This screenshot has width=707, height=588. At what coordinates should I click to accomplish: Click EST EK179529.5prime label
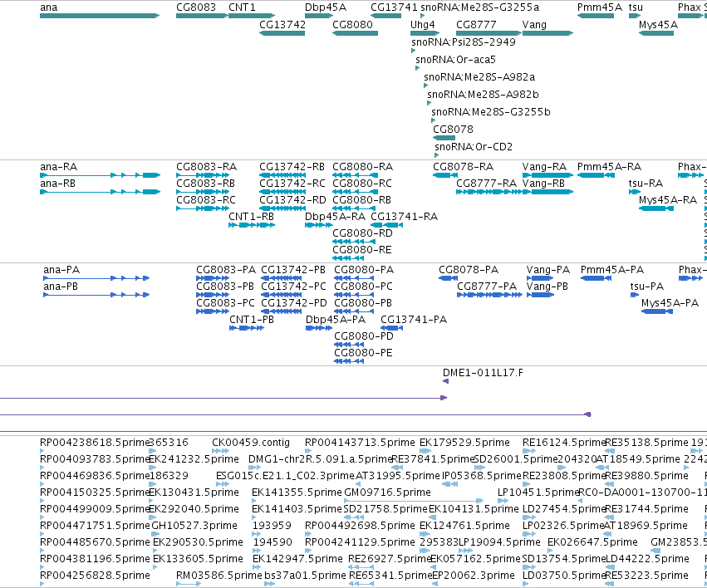tap(464, 443)
